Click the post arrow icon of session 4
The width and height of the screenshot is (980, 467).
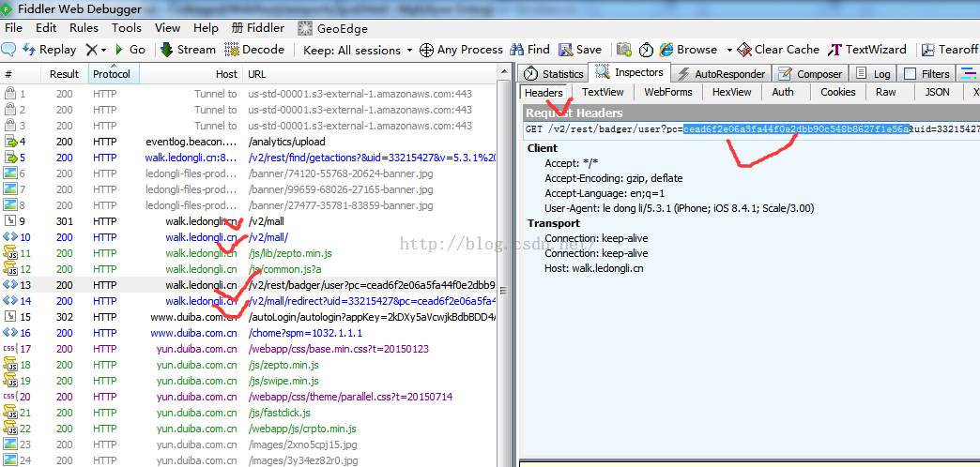click(10, 142)
